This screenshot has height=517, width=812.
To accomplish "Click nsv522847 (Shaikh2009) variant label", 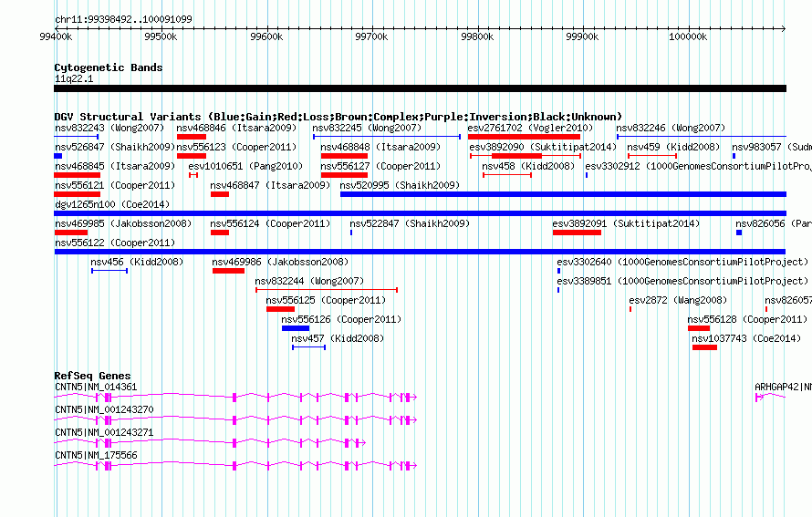I will [x=410, y=223].
